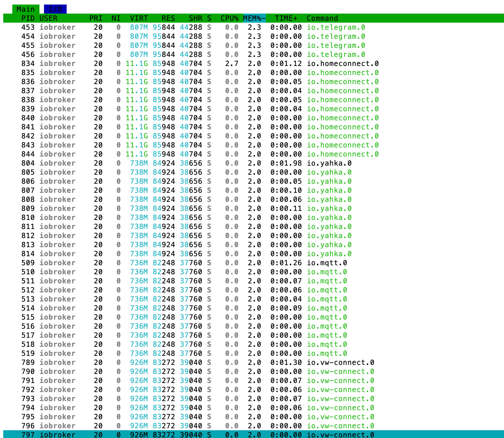Select io.mqtt.0 thread PID 516
504x438 pixels.
254,326
